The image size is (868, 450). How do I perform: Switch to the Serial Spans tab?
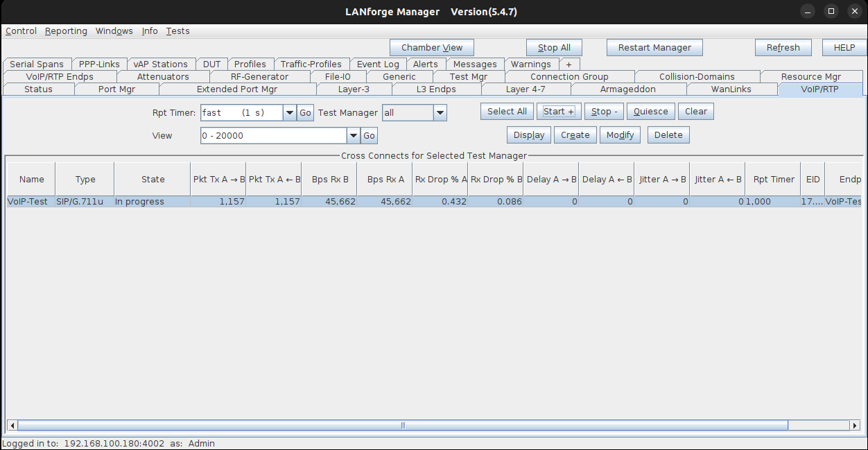[x=37, y=64]
